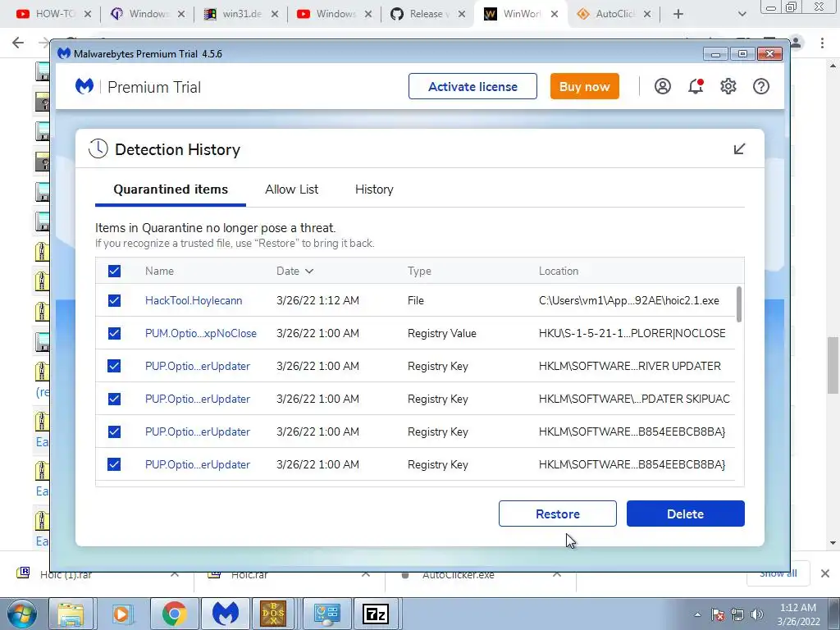The width and height of the screenshot is (840, 630).
Task: Click Restore button
Action: tap(557, 514)
